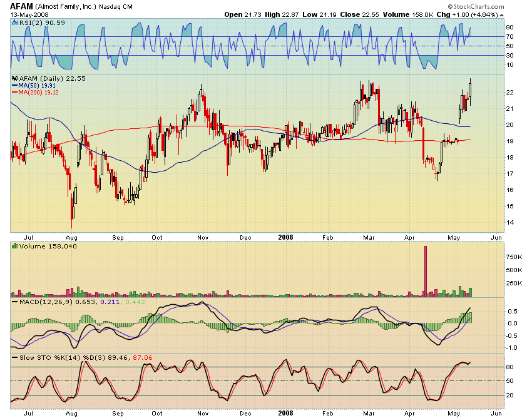The image size is (532, 418).
Task: Click the "Chg +1.00 (+4.64%)" change value
Action: click(467, 14)
